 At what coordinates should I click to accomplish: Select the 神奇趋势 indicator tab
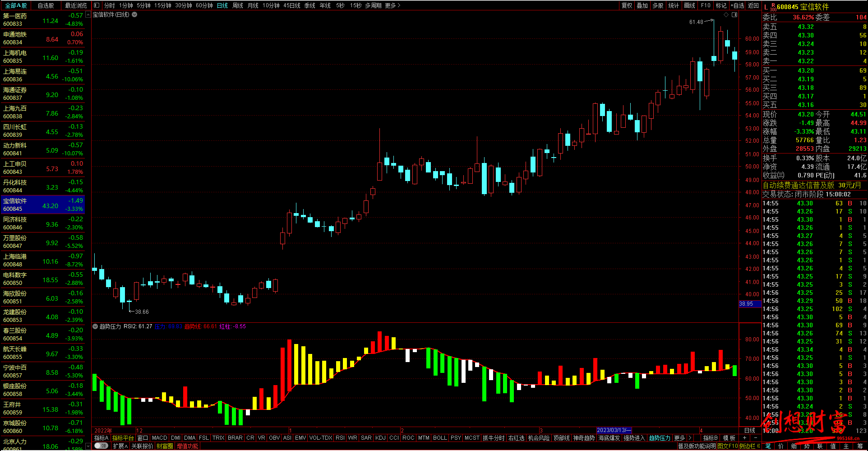point(584,438)
